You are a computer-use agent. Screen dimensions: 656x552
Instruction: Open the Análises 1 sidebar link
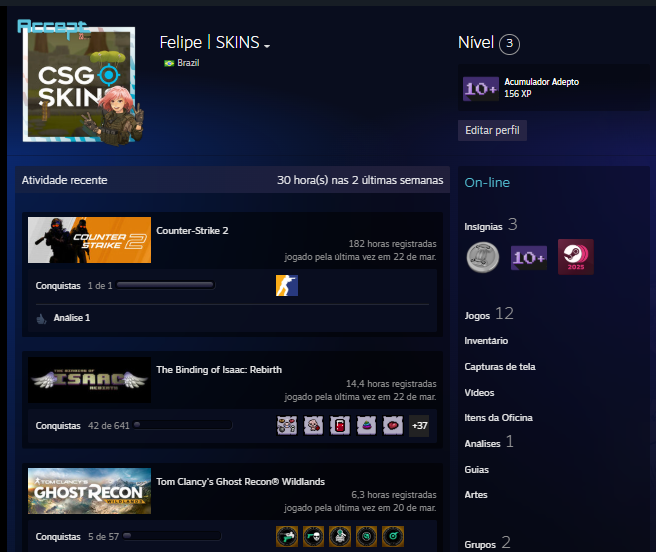pos(489,442)
